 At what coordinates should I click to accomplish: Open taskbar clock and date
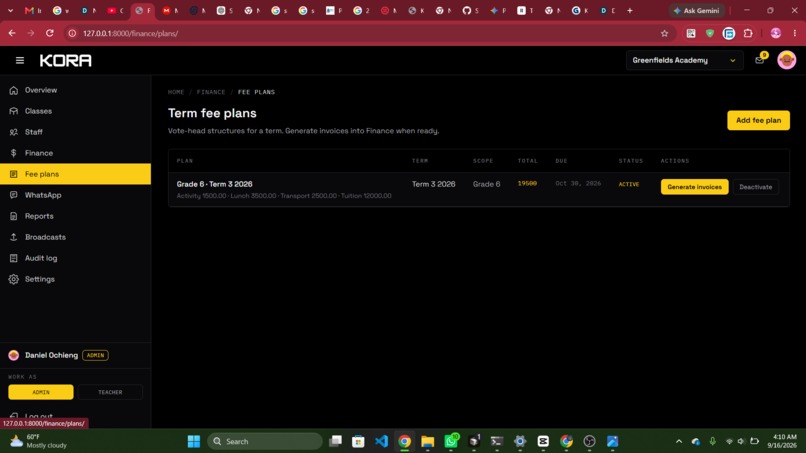782,441
